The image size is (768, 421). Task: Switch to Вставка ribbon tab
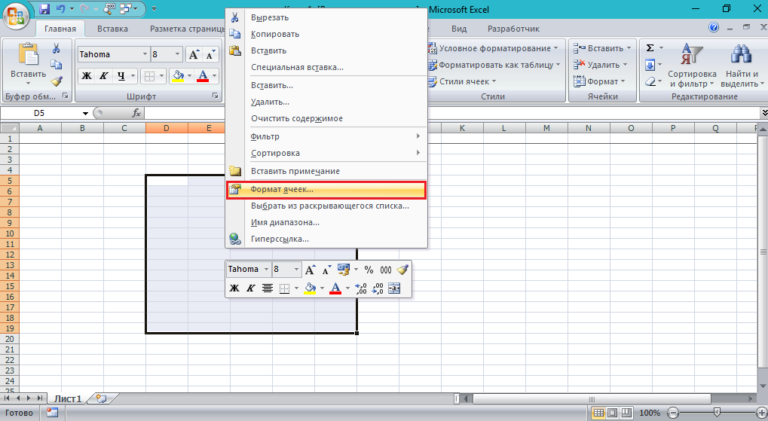112,29
